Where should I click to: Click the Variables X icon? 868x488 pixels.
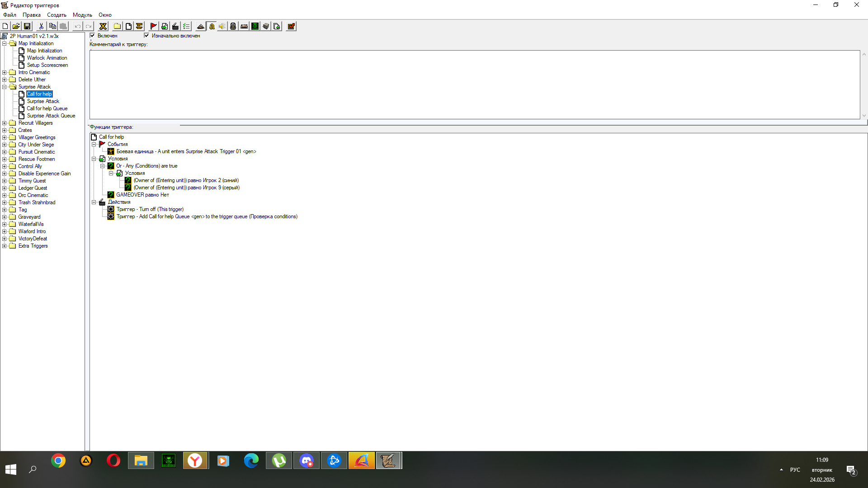[x=103, y=26]
